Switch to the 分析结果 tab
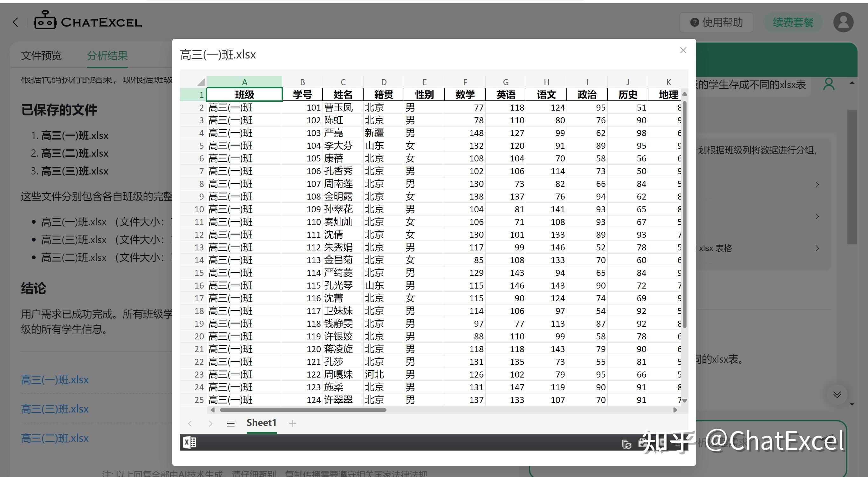This screenshot has height=477, width=868. 107,56
